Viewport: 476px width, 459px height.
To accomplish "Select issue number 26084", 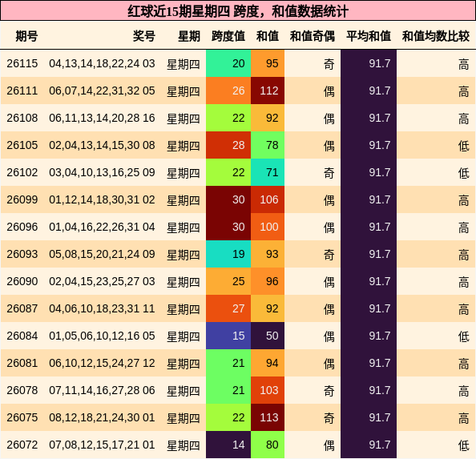I will click(x=22, y=336).
